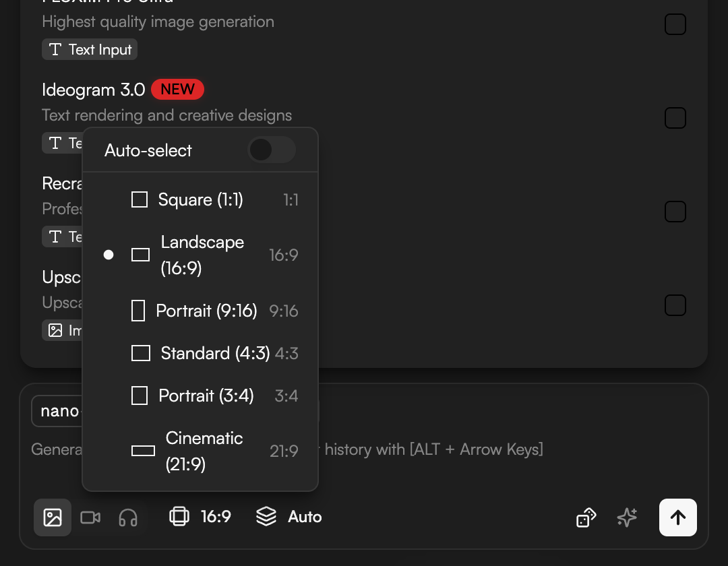The height and width of the screenshot is (566, 728).
Task: Click the sparkle enhance prompt icon
Action: tap(627, 517)
